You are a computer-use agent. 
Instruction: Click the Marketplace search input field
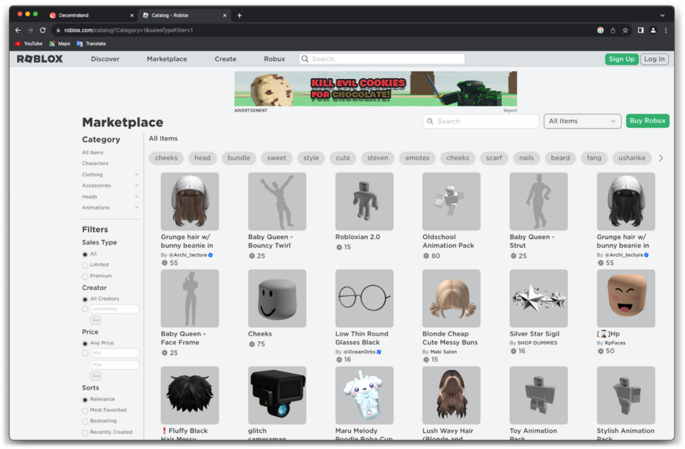[481, 121]
